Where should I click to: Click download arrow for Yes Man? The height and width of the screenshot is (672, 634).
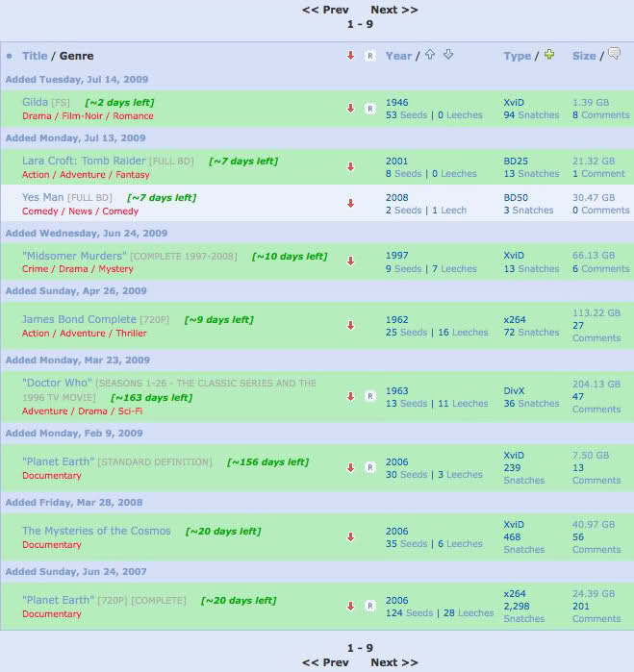pos(350,204)
